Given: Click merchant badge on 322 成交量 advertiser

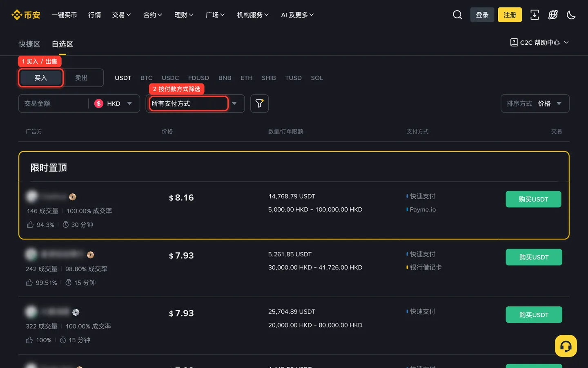Looking at the screenshot, I should click(x=76, y=312).
